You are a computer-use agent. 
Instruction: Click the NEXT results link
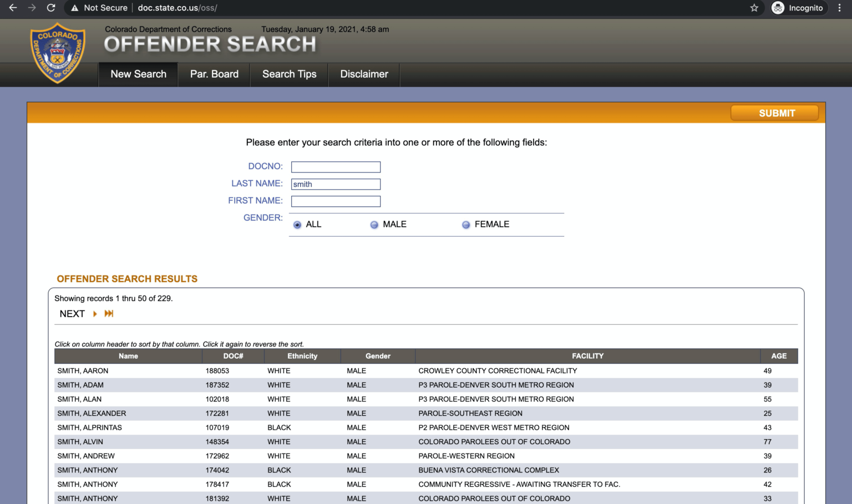[x=72, y=314]
